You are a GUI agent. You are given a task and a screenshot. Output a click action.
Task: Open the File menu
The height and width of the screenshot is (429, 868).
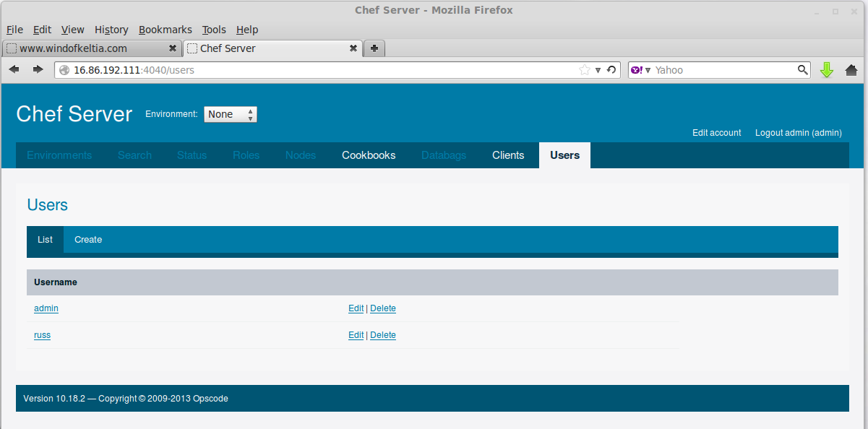(x=14, y=30)
